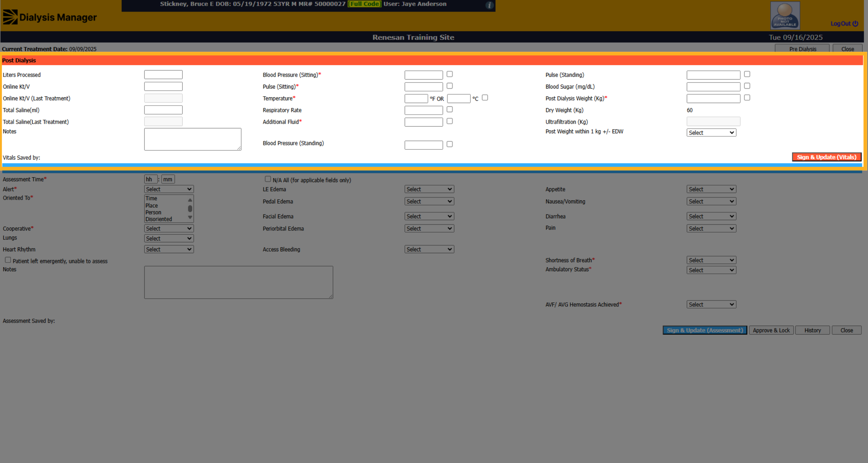Viewport: 868px width, 463px height.
Task: Click the patient photo placeholder
Action: [785, 15]
